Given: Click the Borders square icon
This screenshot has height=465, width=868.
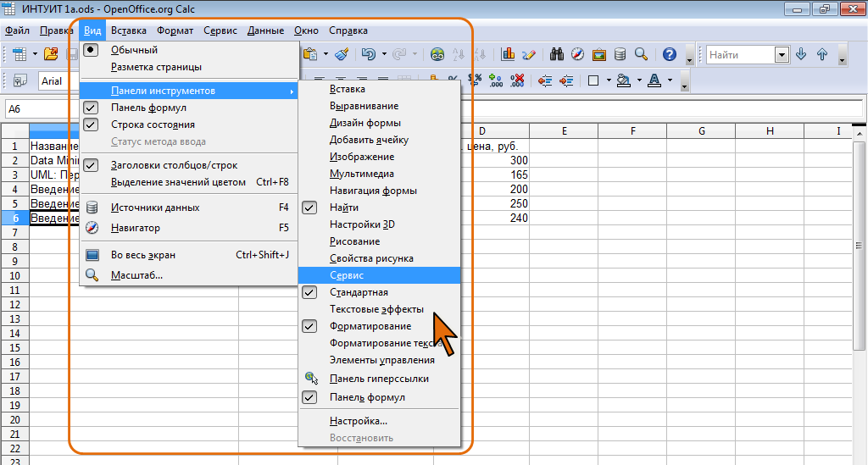Looking at the screenshot, I should tap(593, 80).
